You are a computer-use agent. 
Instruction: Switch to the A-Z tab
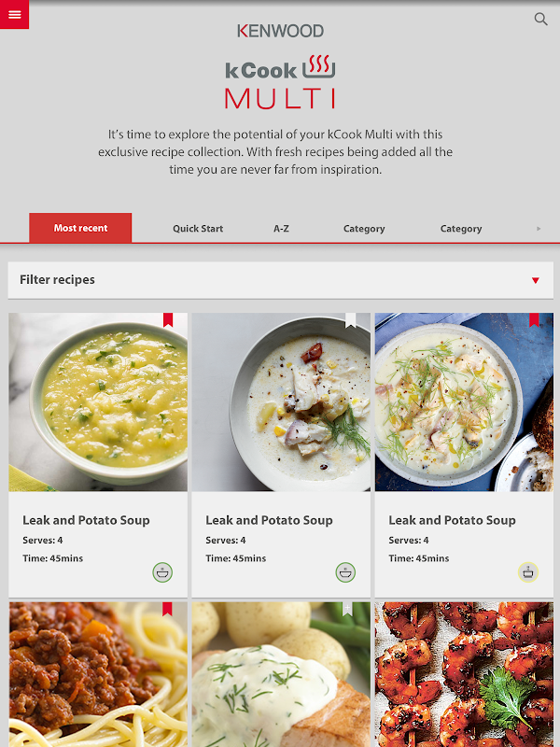click(281, 229)
